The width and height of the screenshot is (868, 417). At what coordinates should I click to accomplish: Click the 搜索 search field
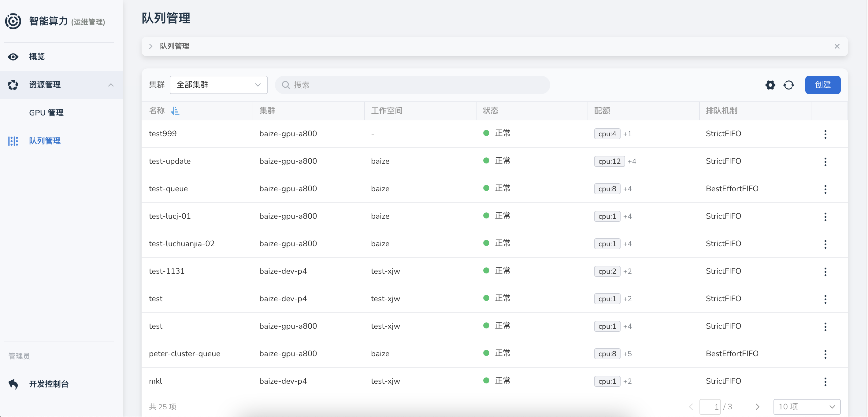point(412,85)
